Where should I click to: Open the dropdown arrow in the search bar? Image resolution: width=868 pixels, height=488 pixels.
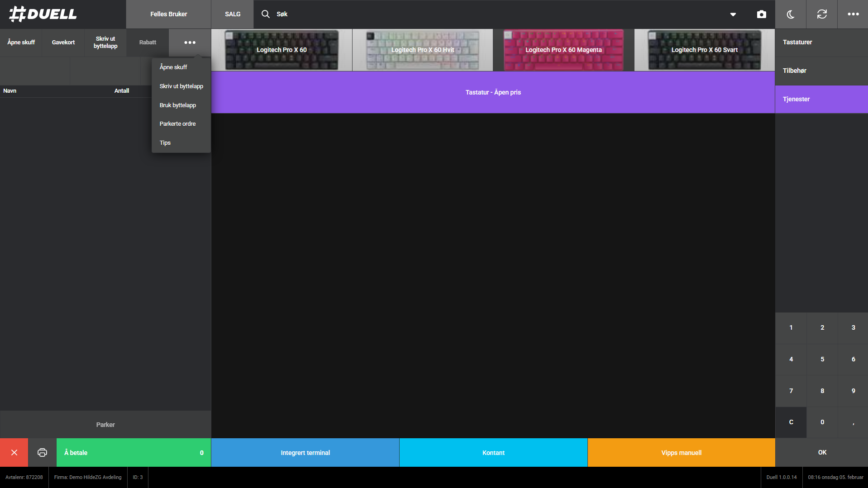coord(733,14)
